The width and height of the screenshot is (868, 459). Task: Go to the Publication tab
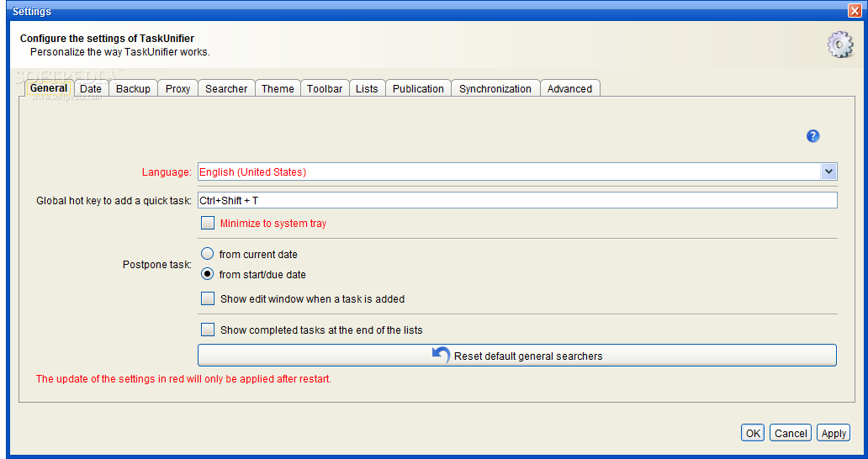coord(419,88)
